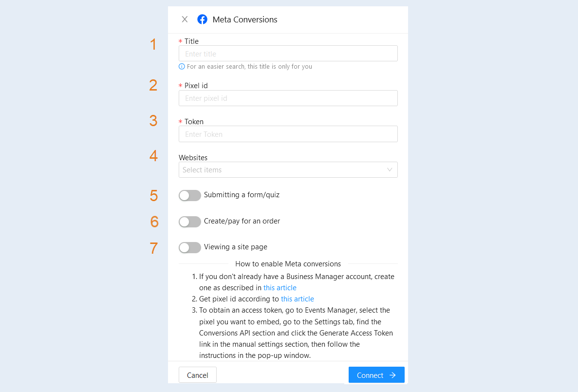Focus the Title input field
Viewport: 578px width, 392px height.
[x=288, y=54]
